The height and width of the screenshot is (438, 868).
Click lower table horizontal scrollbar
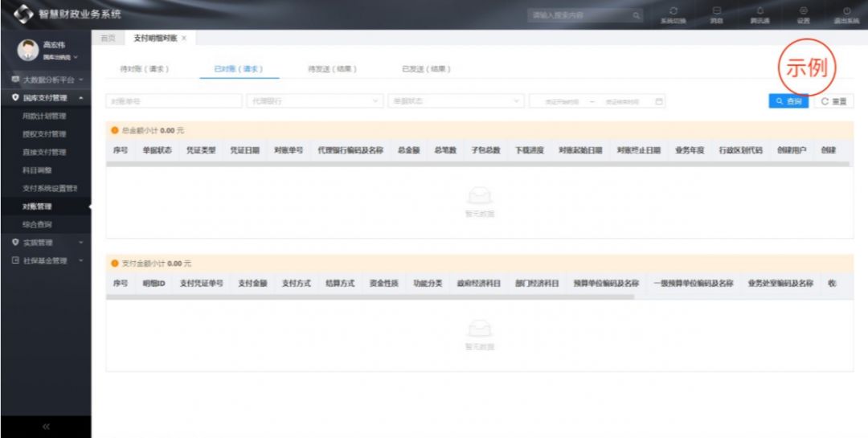370,297
